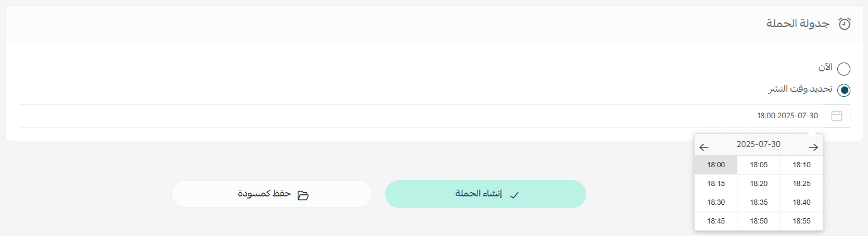Select the تحديد وقت النشر radio option
868x236 pixels.
[844, 90]
